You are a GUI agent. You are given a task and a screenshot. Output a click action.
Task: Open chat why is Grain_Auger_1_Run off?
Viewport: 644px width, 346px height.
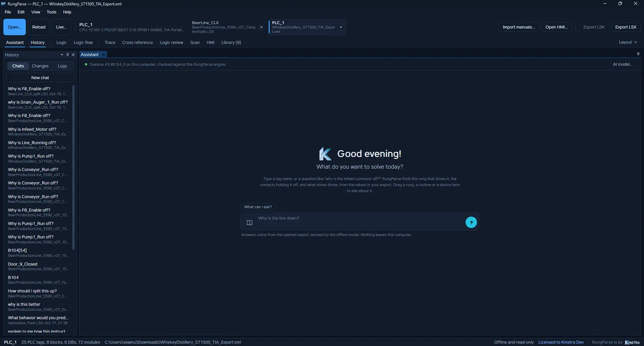[38, 105]
